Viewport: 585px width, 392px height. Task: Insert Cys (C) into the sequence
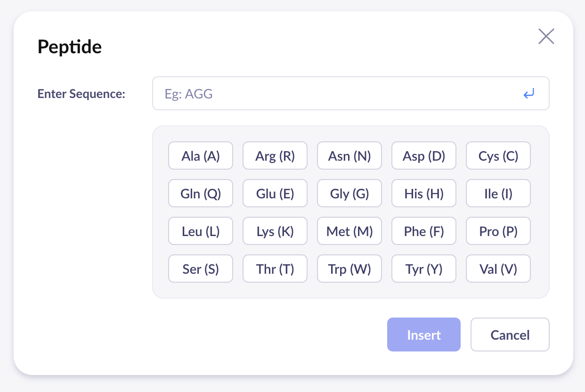tap(498, 156)
